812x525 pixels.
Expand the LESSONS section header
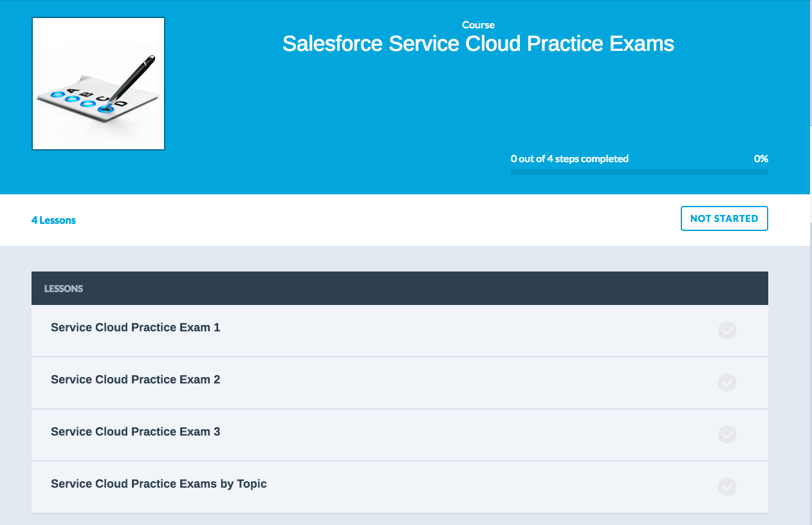click(64, 288)
